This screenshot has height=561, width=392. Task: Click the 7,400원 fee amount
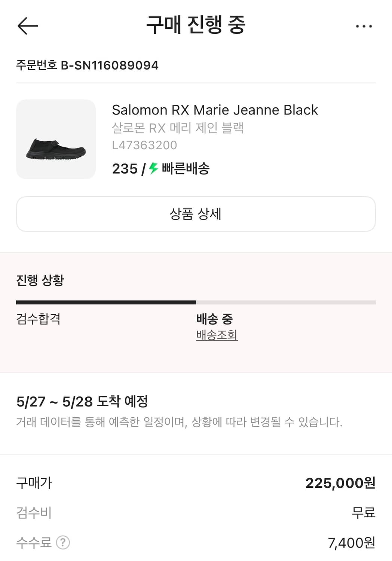pos(351,542)
